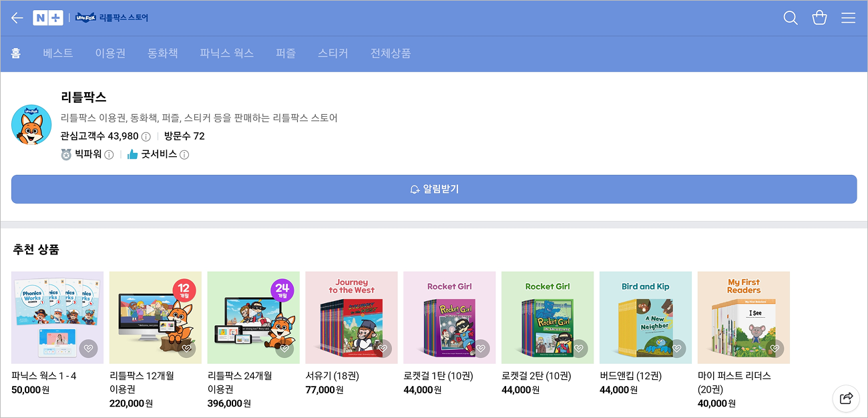The height and width of the screenshot is (418, 868).
Task: Like the 로켓걸 1탄 (10권) product
Action: pyautogui.click(x=481, y=349)
